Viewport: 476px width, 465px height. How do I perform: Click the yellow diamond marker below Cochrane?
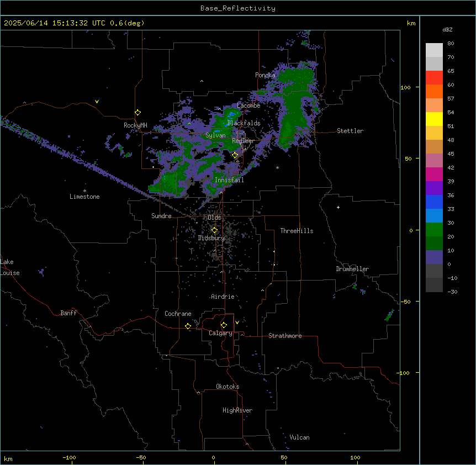(x=188, y=326)
